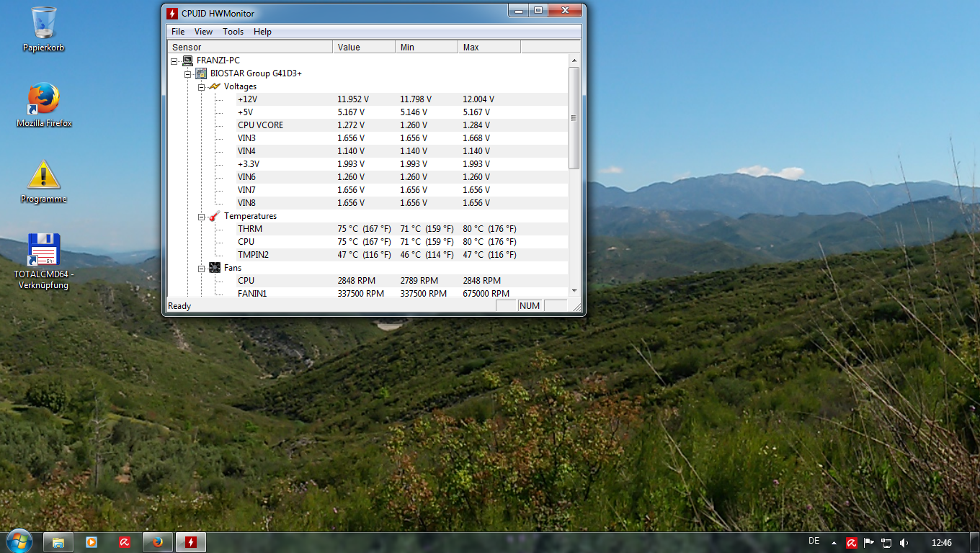Click the Max column header
The image size is (980, 553).
489,47
